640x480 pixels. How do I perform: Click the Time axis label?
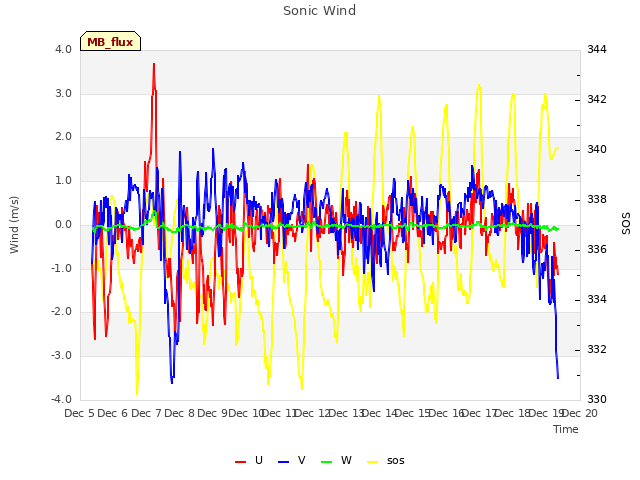(x=566, y=429)
